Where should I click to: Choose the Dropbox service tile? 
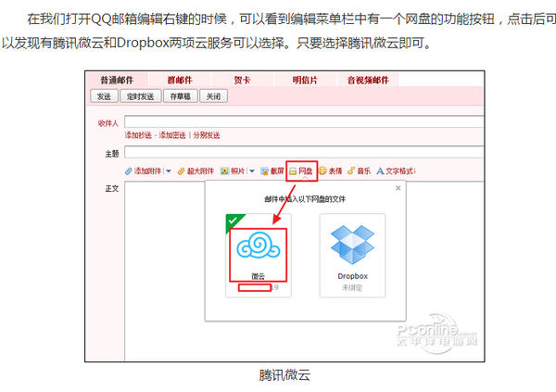click(x=352, y=255)
